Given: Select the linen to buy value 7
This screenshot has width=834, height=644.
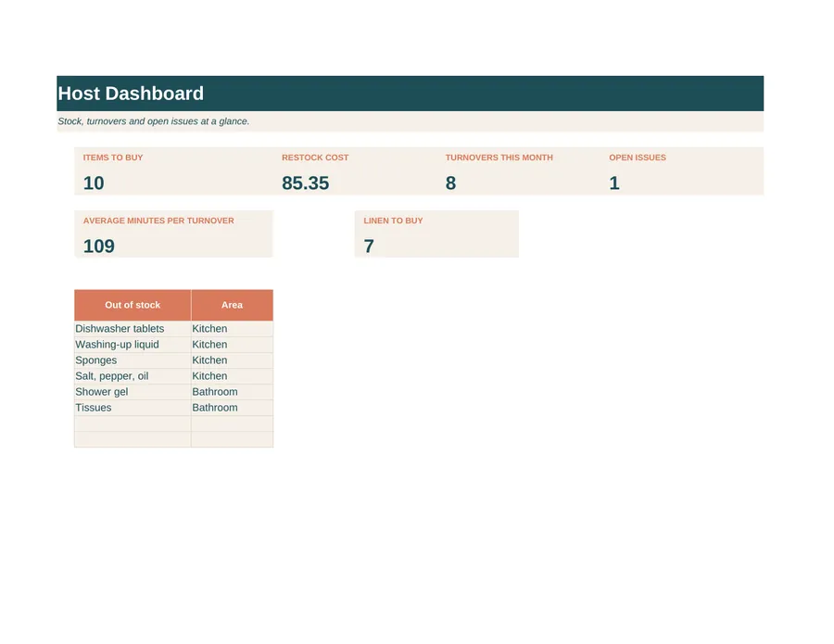Looking at the screenshot, I should coord(369,246).
